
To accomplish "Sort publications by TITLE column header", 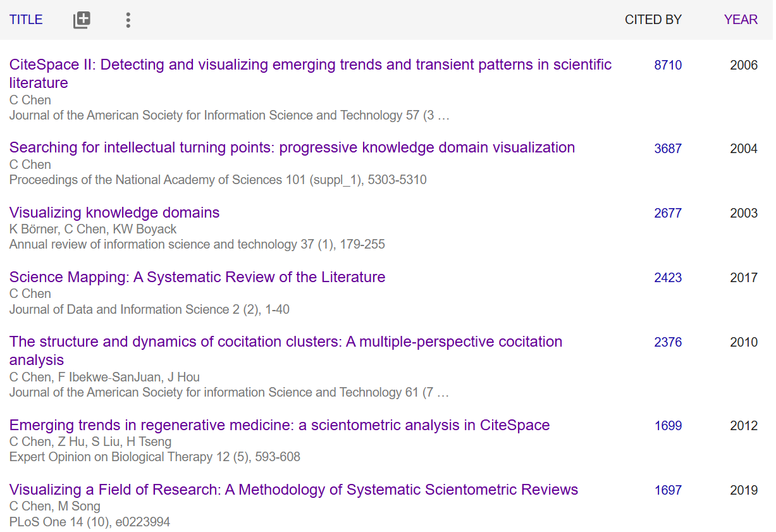I will pyautogui.click(x=26, y=20).
